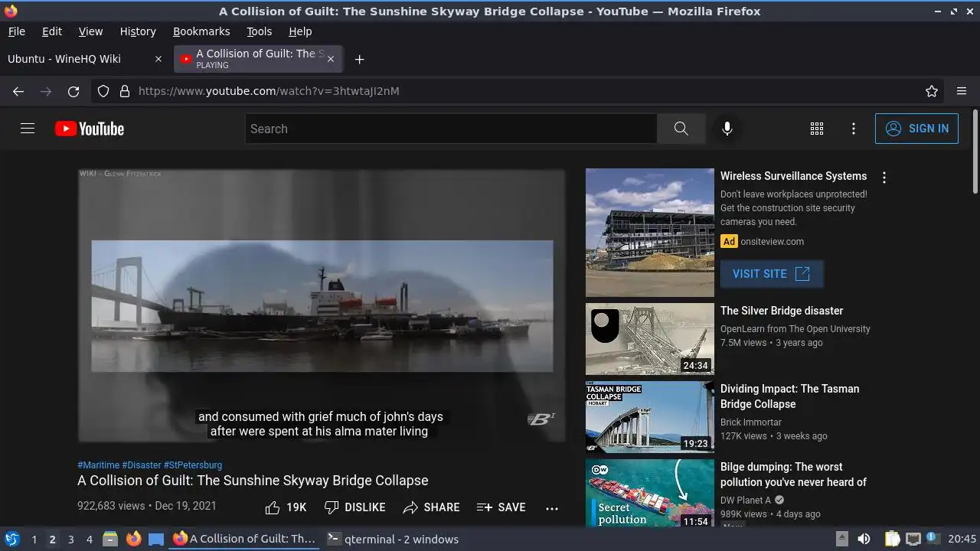Viewport: 980px width, 551px height.
Task: Open the file manager taskbar icon
Action: click(x=110, y=539)
